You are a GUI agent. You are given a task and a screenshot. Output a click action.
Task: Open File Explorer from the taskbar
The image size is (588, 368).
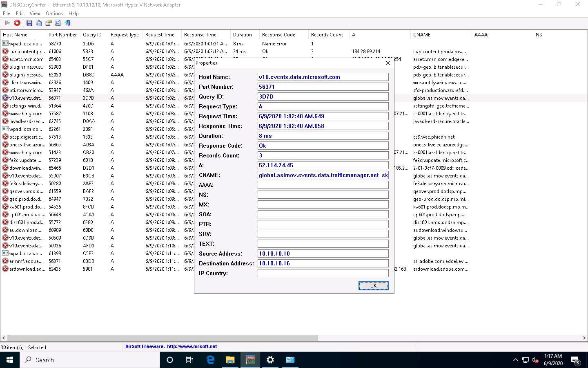(230, 360)
